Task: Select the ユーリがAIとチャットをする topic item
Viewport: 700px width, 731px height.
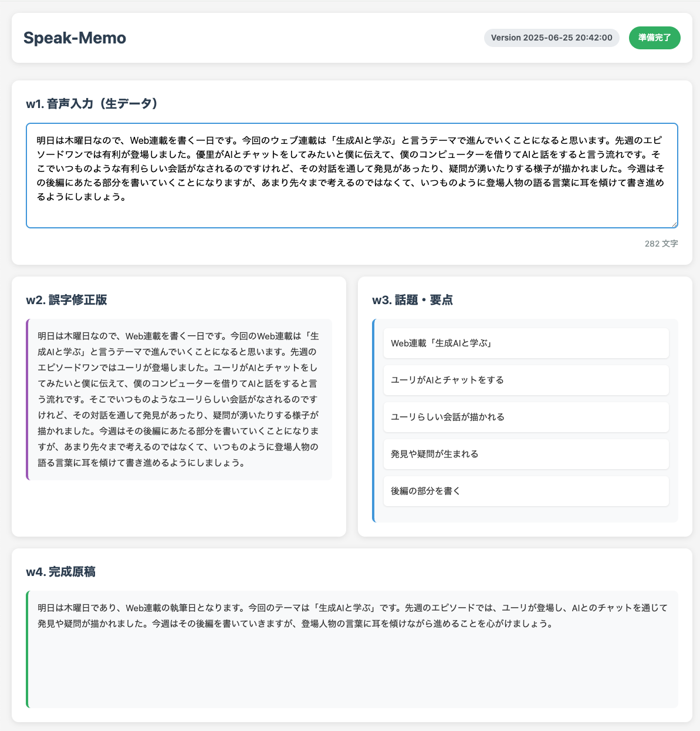Action: point(526,380)
